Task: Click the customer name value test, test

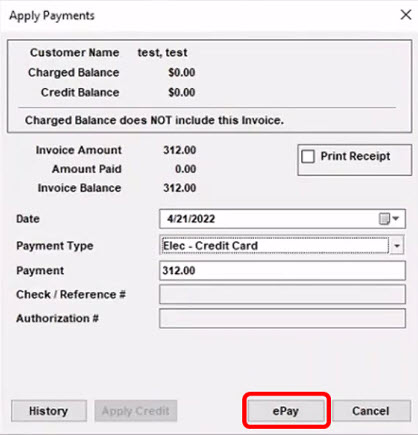Action: [162, 53]
